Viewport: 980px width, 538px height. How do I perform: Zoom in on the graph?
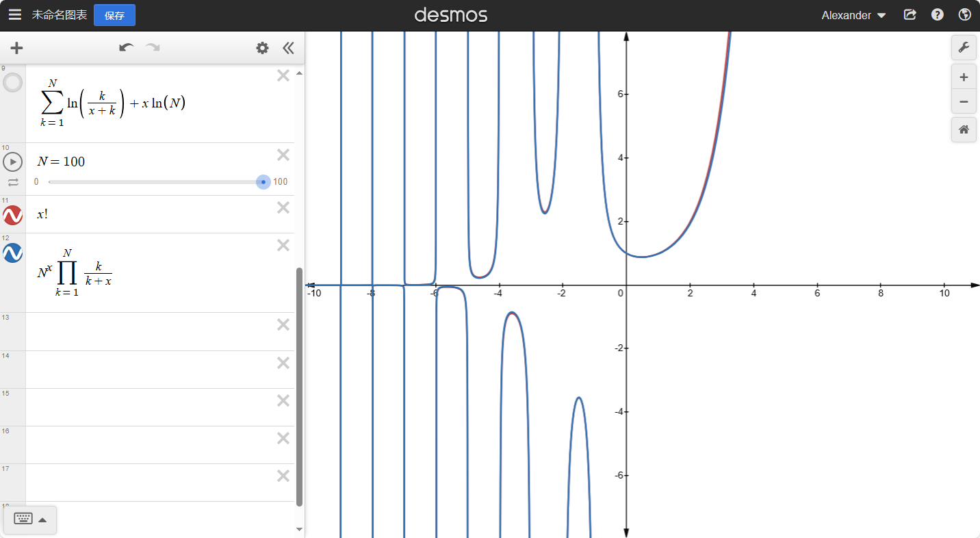click(x=964, y=77)
